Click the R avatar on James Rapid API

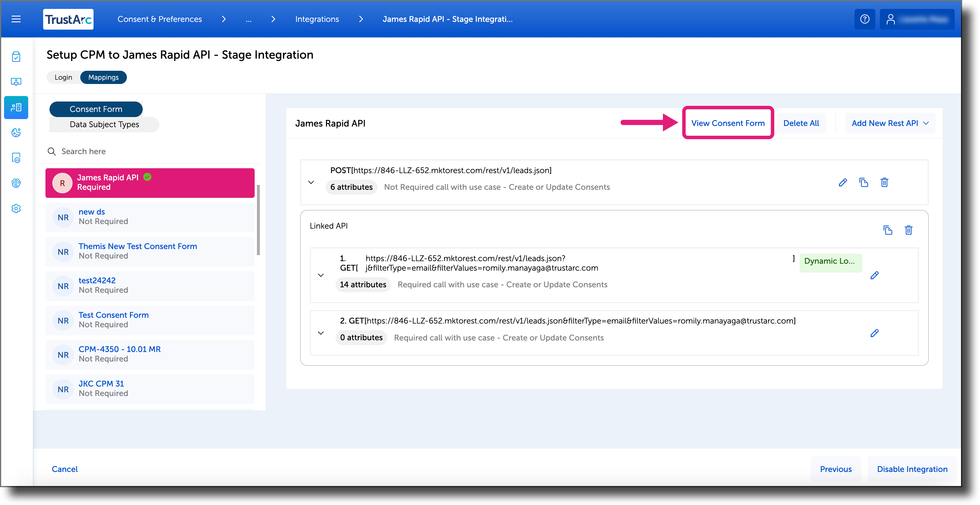62,183
